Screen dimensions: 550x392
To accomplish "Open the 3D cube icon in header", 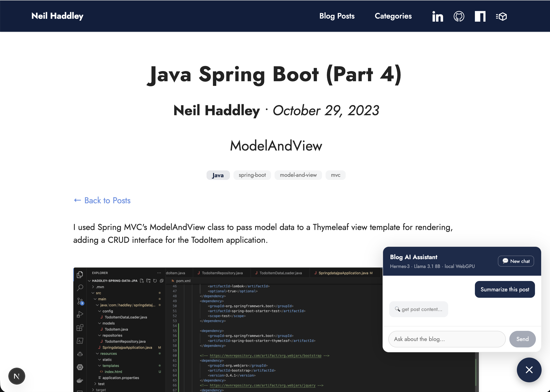I will tap(501, 16).
